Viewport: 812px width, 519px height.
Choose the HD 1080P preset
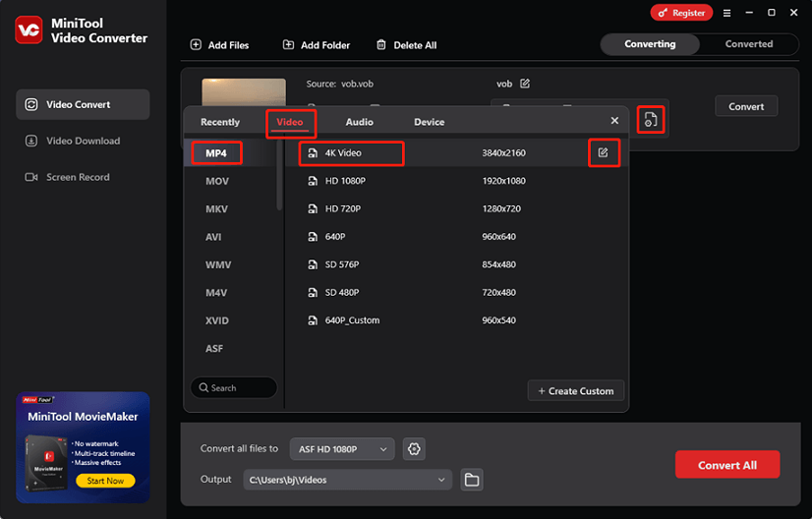click(457, 181)
